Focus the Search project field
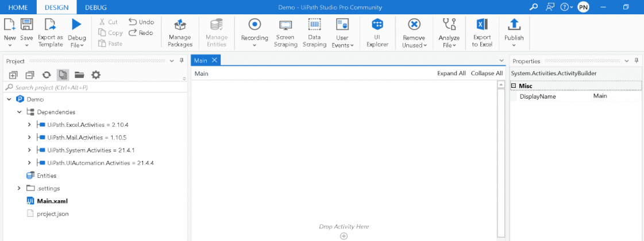 [x=92, y=87]
